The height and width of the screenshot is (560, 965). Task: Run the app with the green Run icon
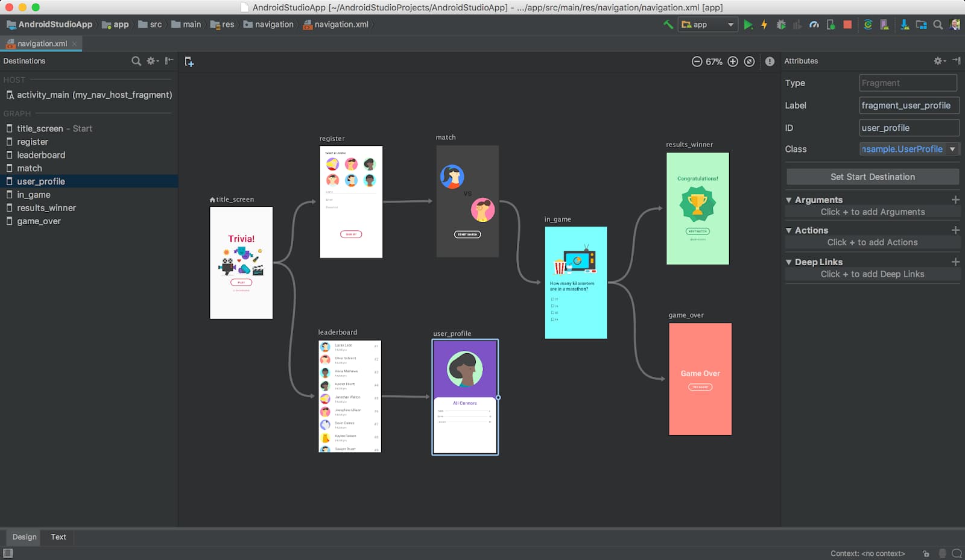(748, 24)
